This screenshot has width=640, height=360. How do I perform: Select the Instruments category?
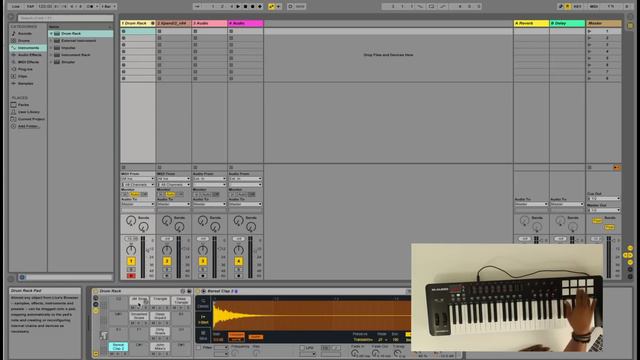click(x=28, y=48)
